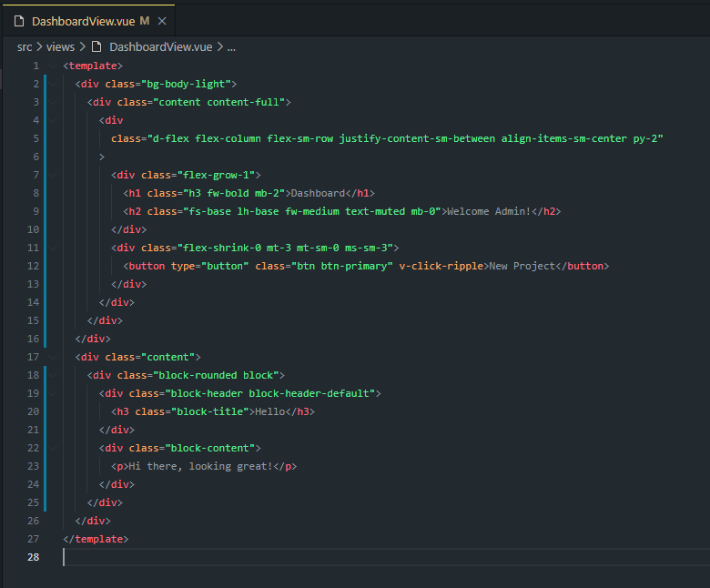The height and width of the screenshot is (588, 710).
Task: Collapse the multi-line div at line 4
Action: click(54, 120)
